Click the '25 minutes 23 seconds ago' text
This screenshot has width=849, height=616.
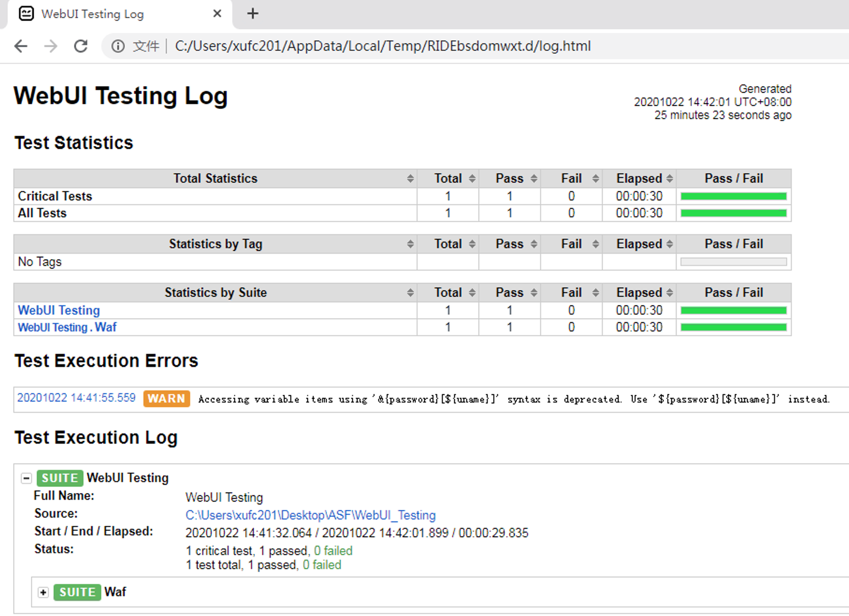[x=723, y=115]
